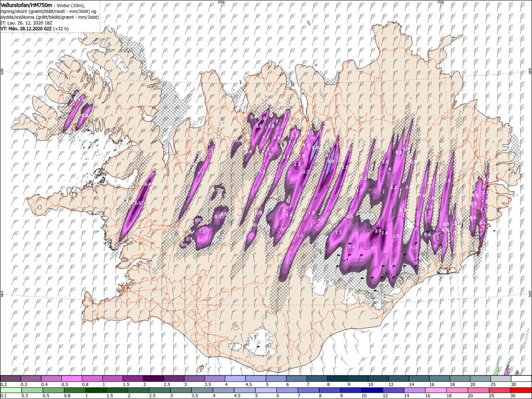Pick the violet rain swatch starting at 12
Viewport: 532px width, 399px height.
coord(393,390)
